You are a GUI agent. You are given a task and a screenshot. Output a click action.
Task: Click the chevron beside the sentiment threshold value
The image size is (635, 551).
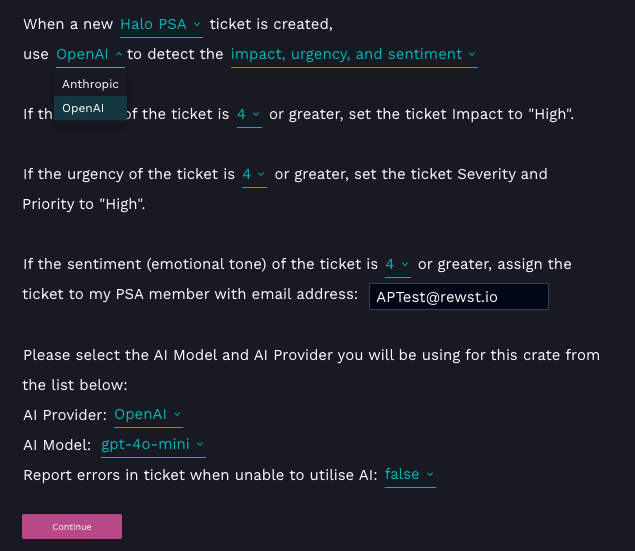404,265
